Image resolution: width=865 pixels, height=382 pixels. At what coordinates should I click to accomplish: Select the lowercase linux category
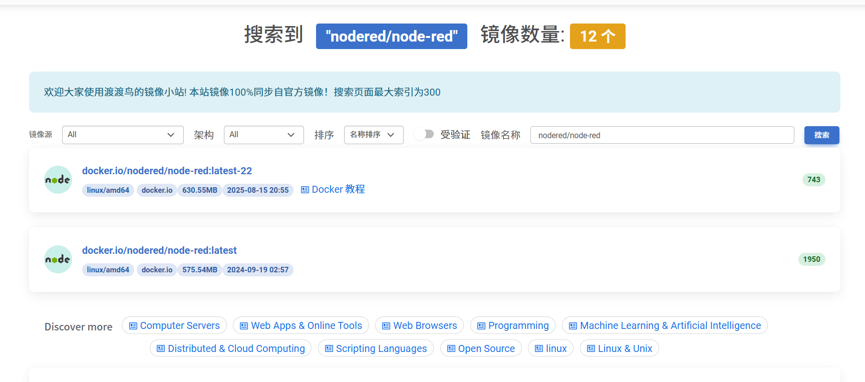(551, 348)
